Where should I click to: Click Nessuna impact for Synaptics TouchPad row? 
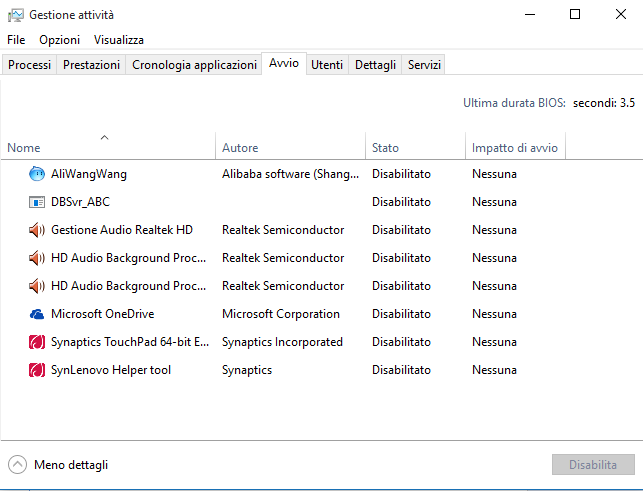(x=494, y=342)
